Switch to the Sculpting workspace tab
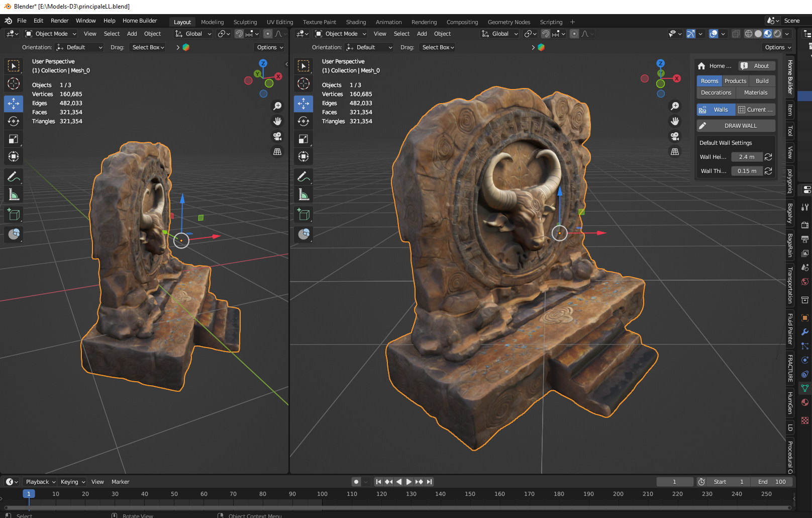The height and width of the screenshot is (518, 812). (x=245, y=22)
